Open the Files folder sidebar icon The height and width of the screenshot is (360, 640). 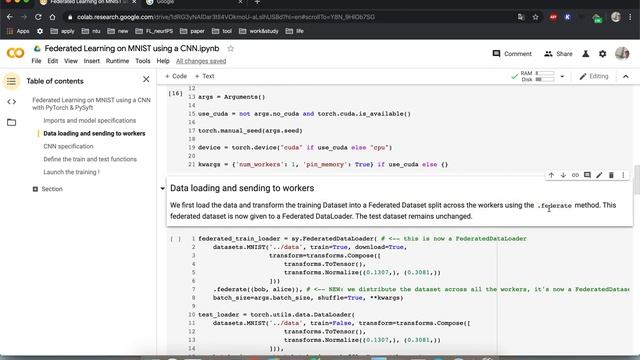pyautogui.click(x=11, y=122)
